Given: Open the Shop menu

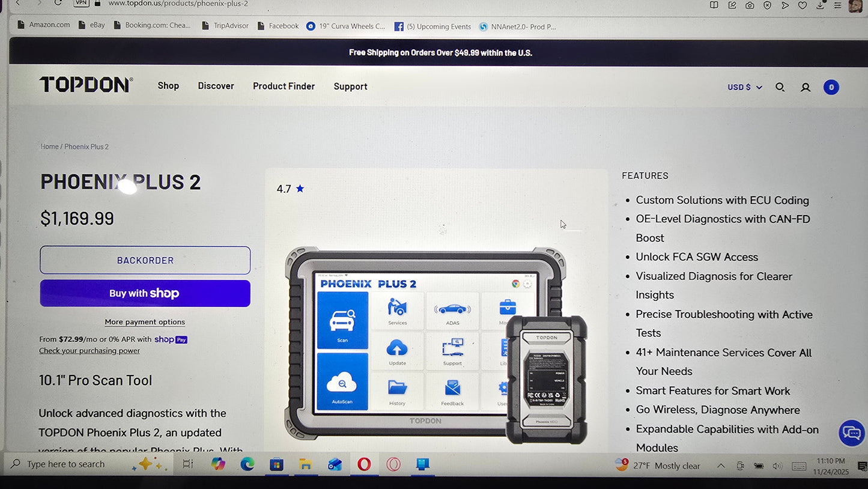Looking at the screenshot, I should [168, 86].
